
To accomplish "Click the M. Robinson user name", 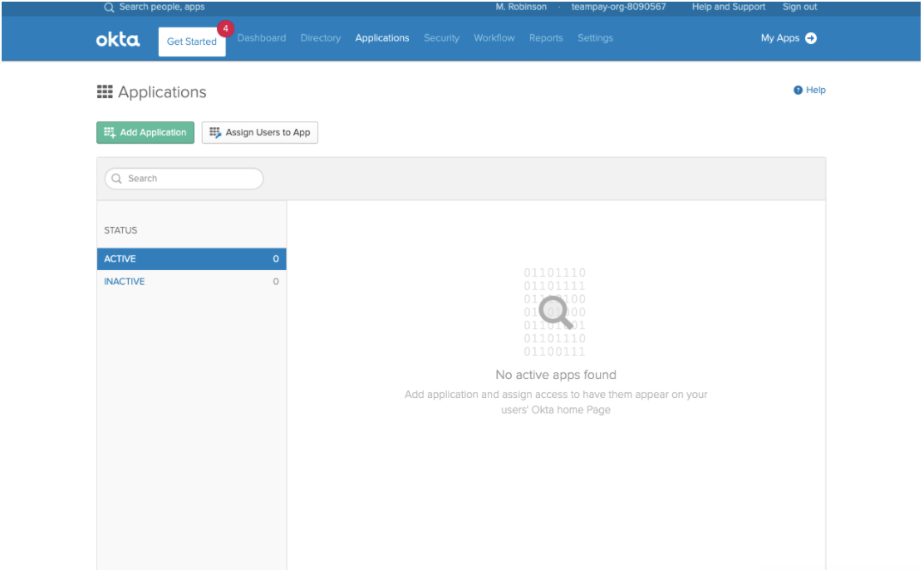I will (x=521, y=7).
